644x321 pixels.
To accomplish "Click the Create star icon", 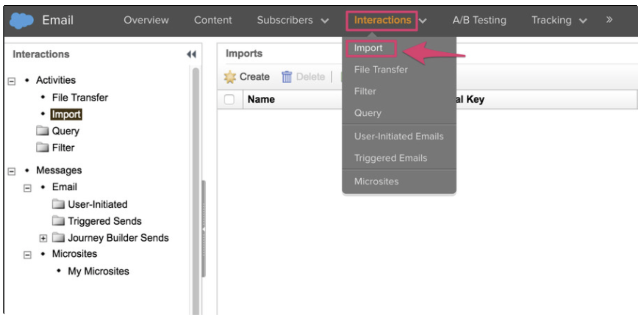I will 230,77.
